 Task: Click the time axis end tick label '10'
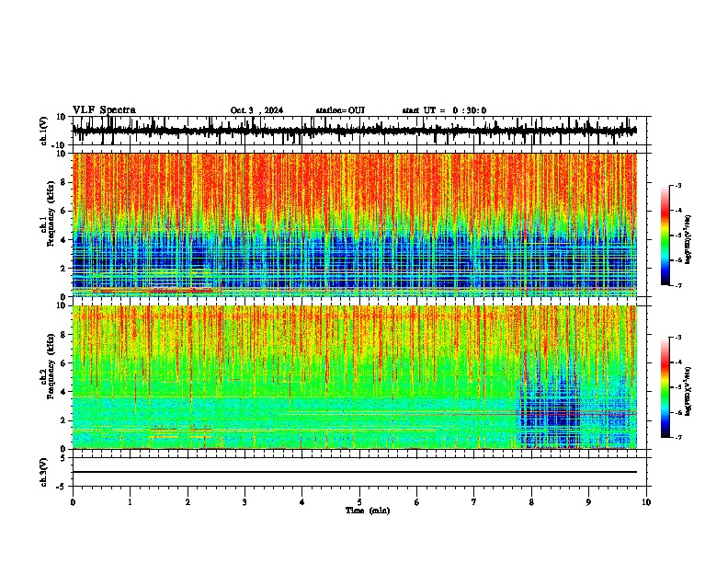(646, 502)
